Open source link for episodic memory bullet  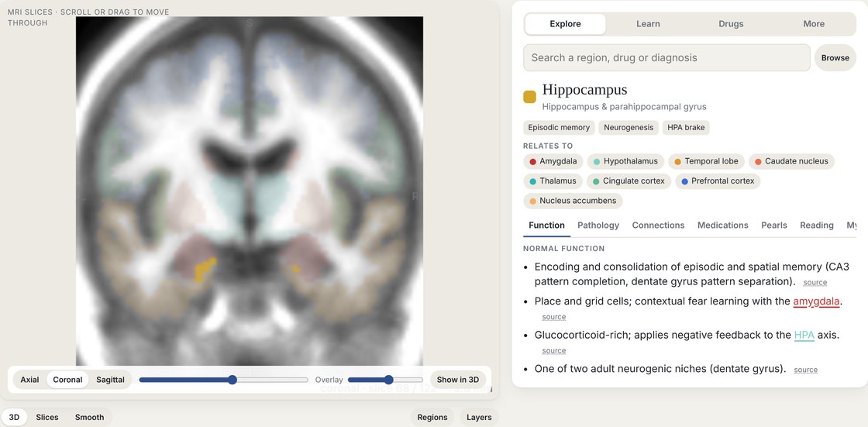tap(815, 282)
